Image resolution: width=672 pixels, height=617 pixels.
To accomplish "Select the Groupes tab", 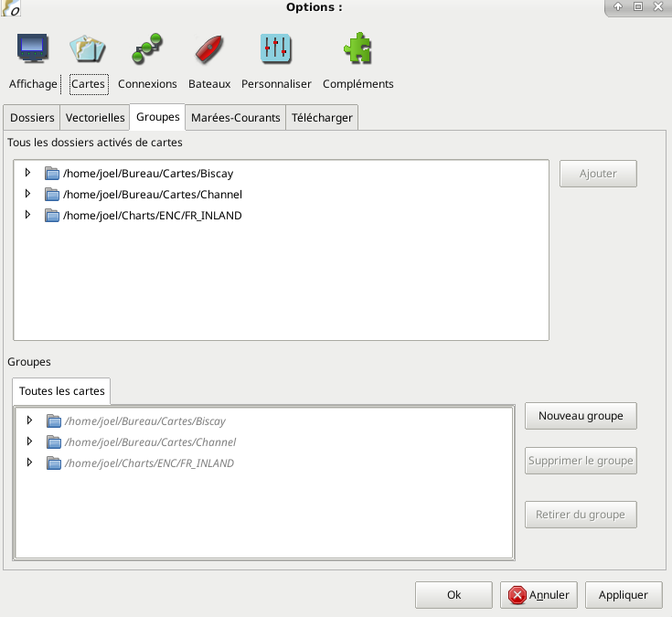I will tap(157, 117).
